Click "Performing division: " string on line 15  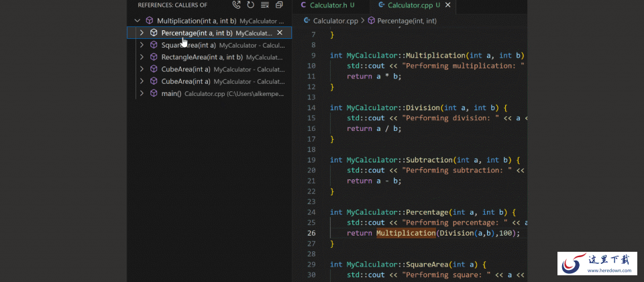tap(451, 118)
